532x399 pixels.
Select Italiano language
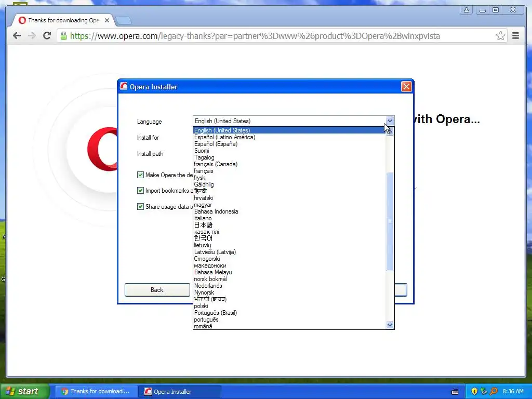tap(289, 218)
